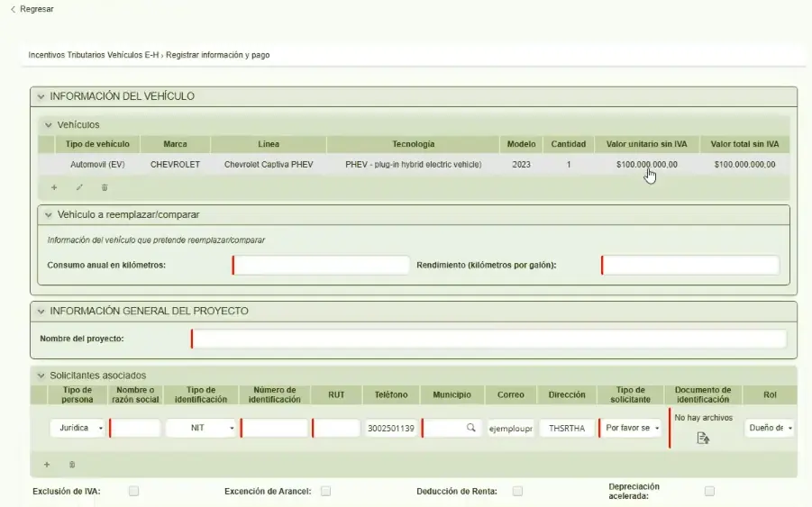
Task: Check the Exclusión de IVA checkbox
Action: tap(133, 491)
